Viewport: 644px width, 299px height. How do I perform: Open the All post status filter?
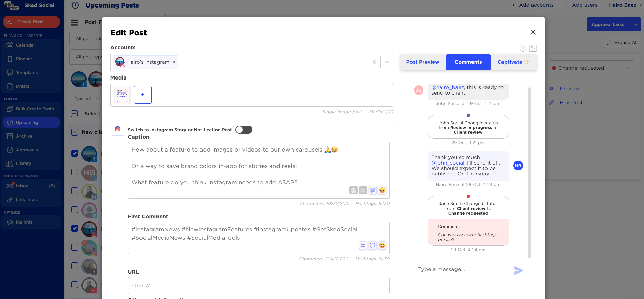tap(86, 39)
